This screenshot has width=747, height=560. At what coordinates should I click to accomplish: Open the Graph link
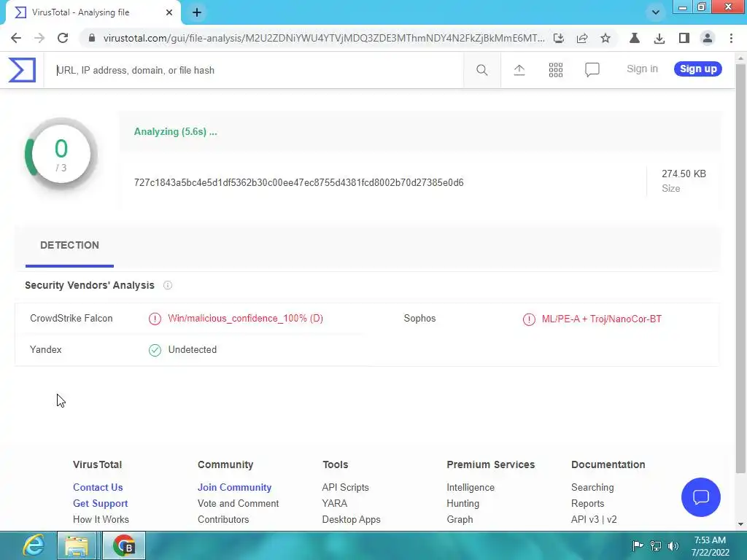tap(460, 519)
